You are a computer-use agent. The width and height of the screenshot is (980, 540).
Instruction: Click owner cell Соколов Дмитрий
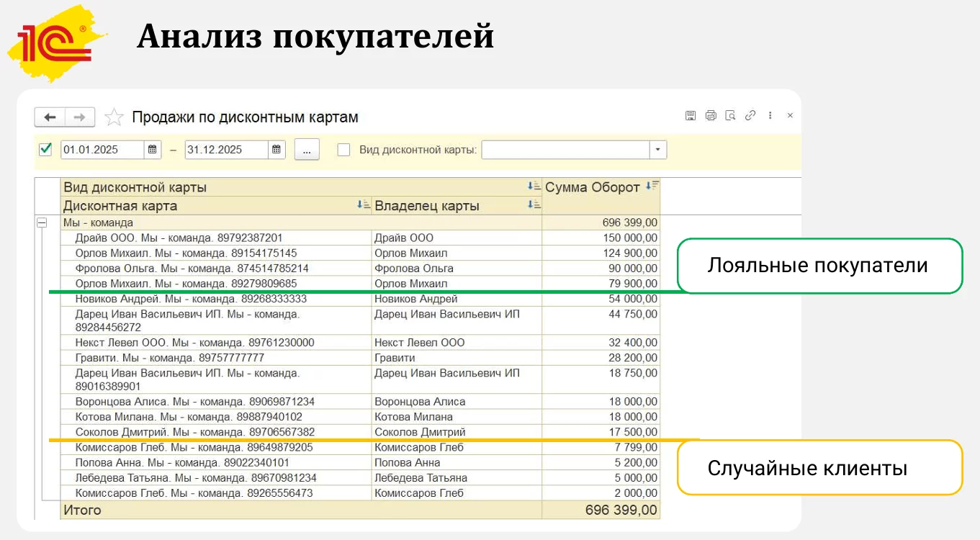point(457,432)
